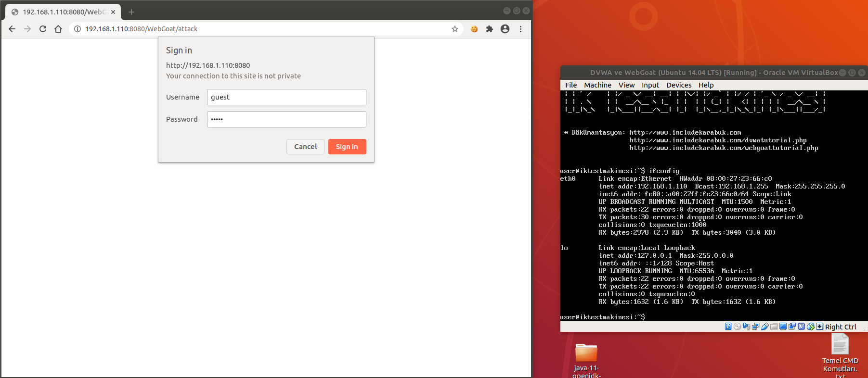Image resolution: width=868 pixels, height=378 pixels.
Task: Go forward in the browser
Action: click(x=27, y=29)
